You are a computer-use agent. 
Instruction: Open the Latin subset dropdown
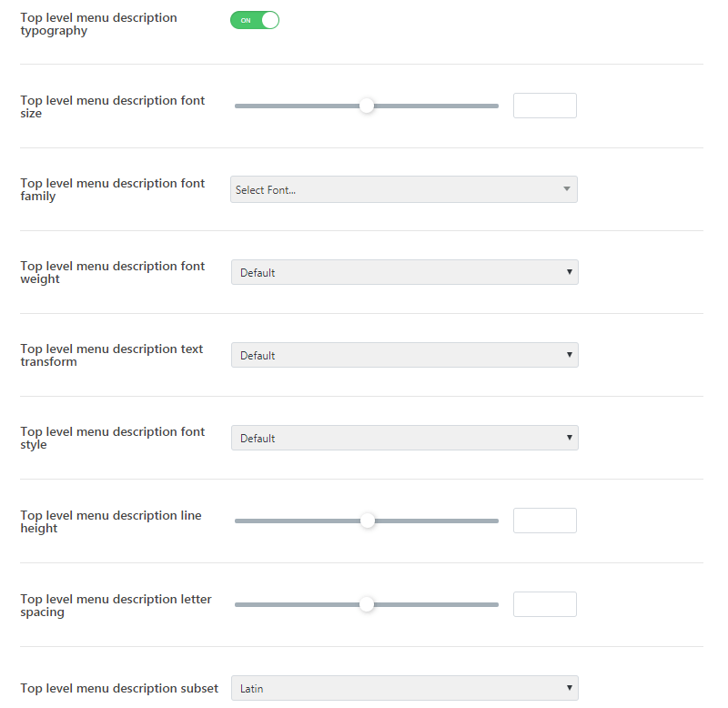pos(405,688)
